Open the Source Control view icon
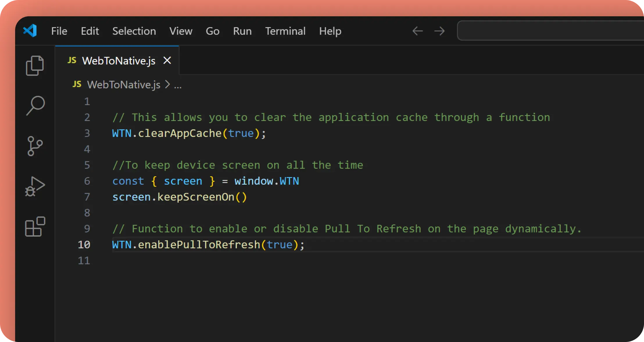 click(x=35, y=146)
